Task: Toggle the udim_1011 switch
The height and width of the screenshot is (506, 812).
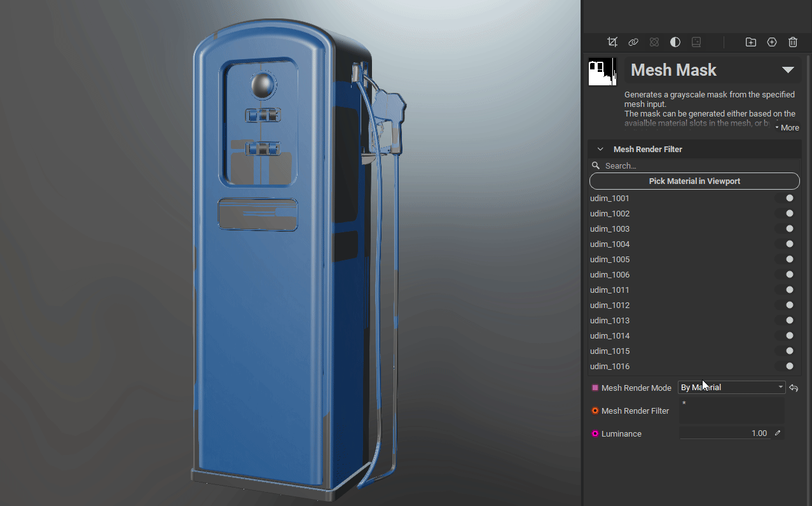Action: click(x=785, y=290)
